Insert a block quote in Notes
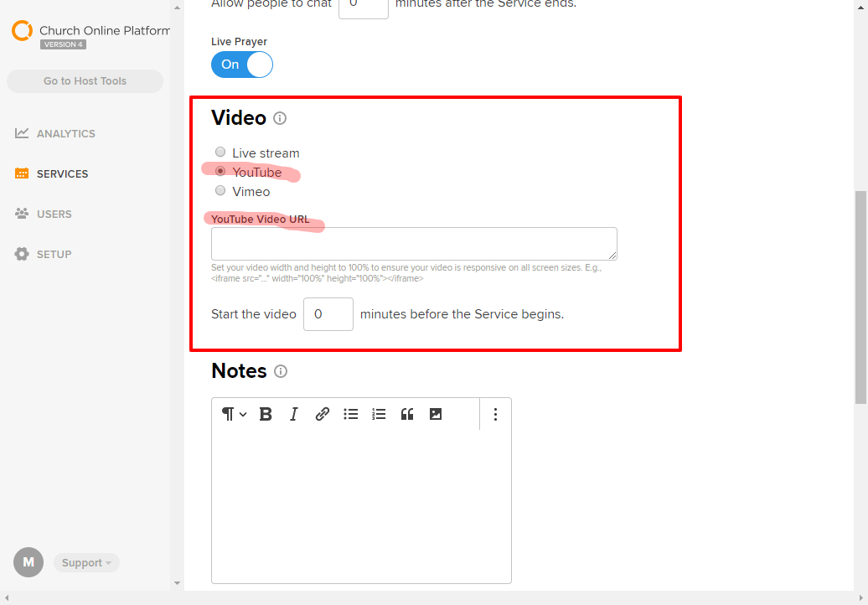The height and width of the screenshot is (605, 868). click(x=407, y=414)
